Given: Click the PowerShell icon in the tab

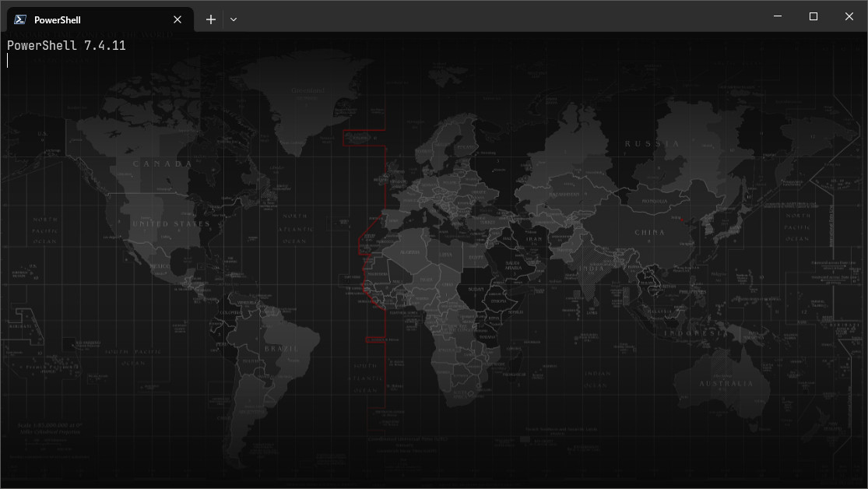Looking at the screenshot, I should 20,19.
